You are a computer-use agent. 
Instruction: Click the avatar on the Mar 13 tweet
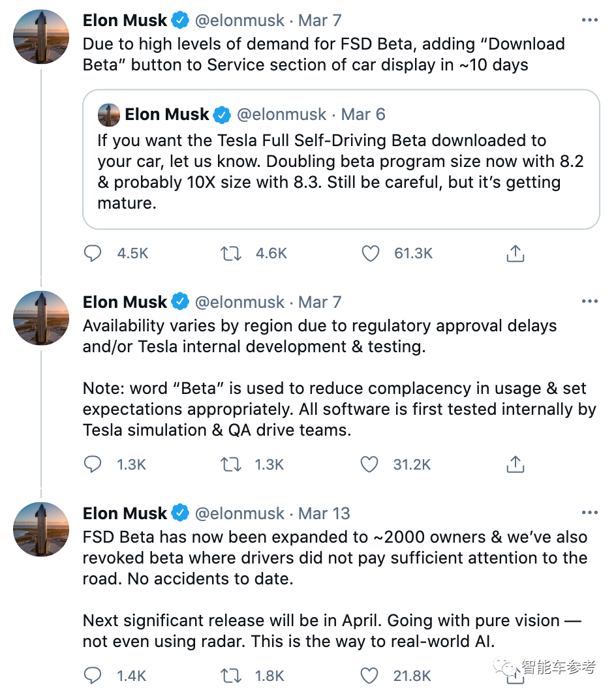[41, 529]
